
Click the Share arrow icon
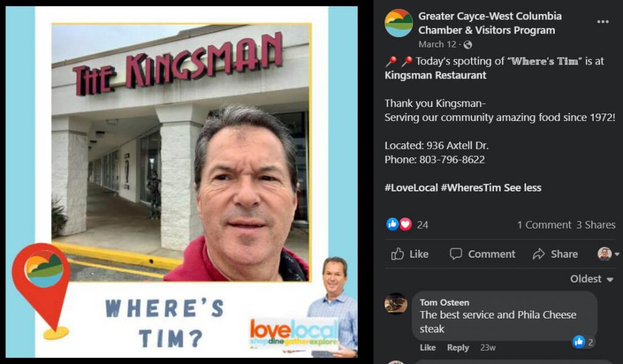538,253
